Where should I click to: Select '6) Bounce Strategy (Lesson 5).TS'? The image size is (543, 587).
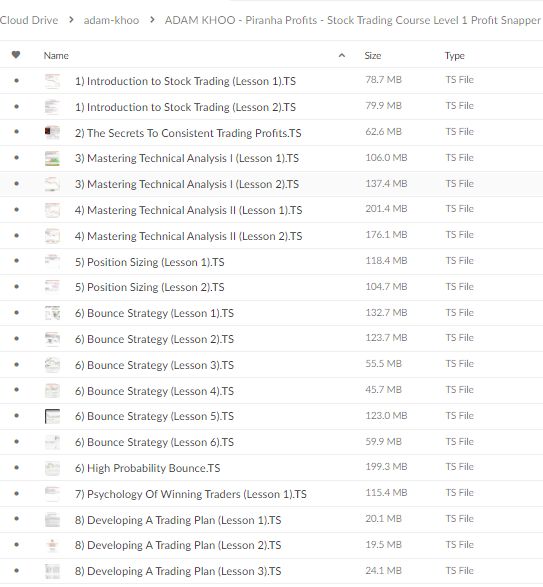(x=154, y=416)
